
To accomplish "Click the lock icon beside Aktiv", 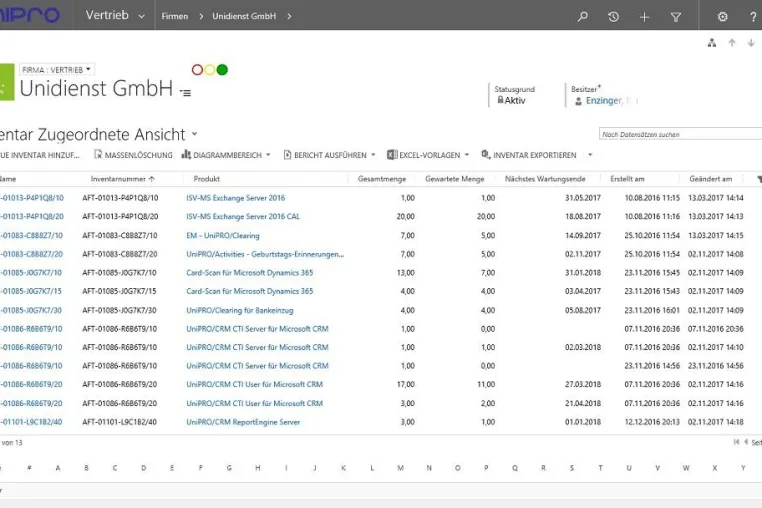I will click(500, 100).
